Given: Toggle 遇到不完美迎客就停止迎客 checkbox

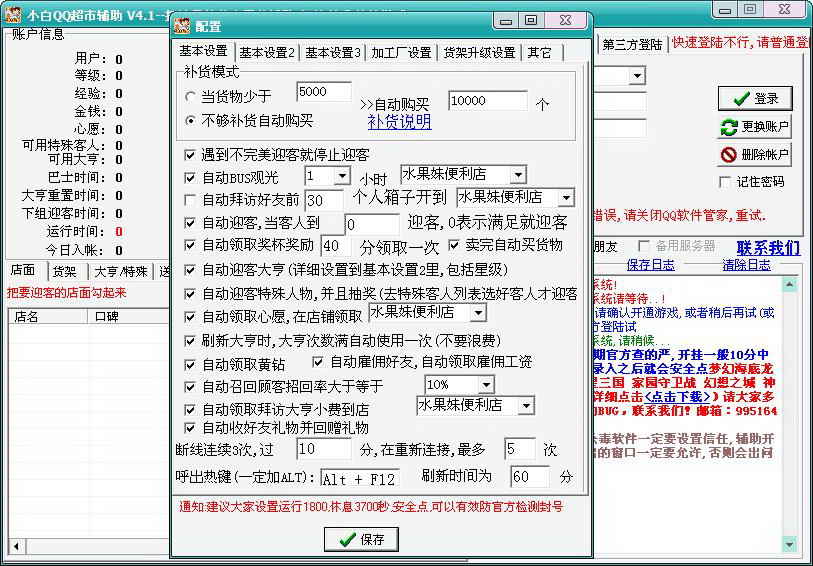Looking at the screenshot, I should tap(190, 154).
